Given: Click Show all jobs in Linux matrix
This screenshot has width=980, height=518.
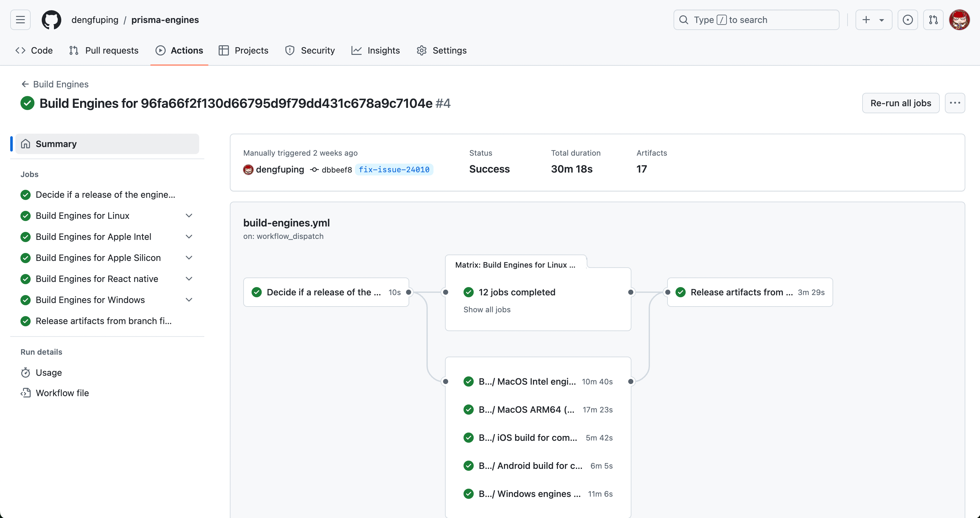Looking at the screenshot, I should pos(486,309).
